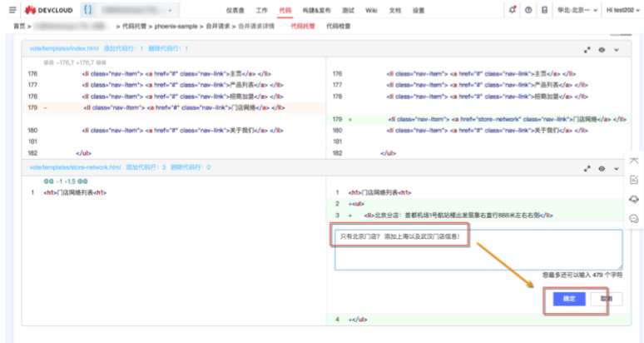Image resolution: width=644 pixels, height=343 pixels.
Task: Click the help question-mark icon
Action: pyautogui.click(x=528, y=10)
